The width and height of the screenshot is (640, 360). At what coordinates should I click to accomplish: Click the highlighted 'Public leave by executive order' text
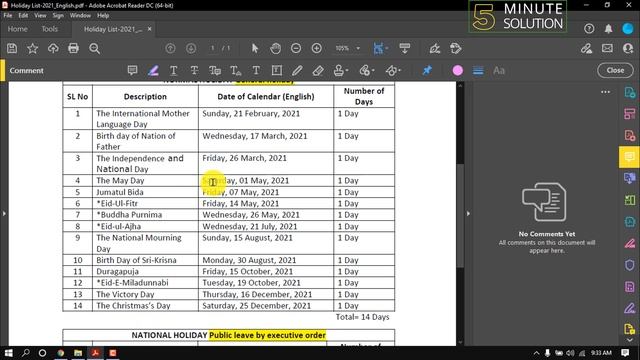[x=267, y=335]
